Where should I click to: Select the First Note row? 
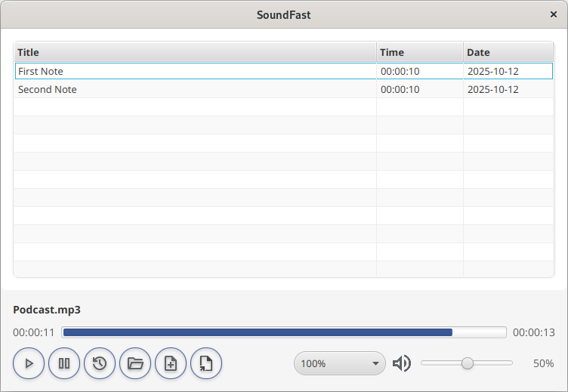pos(195,71)
